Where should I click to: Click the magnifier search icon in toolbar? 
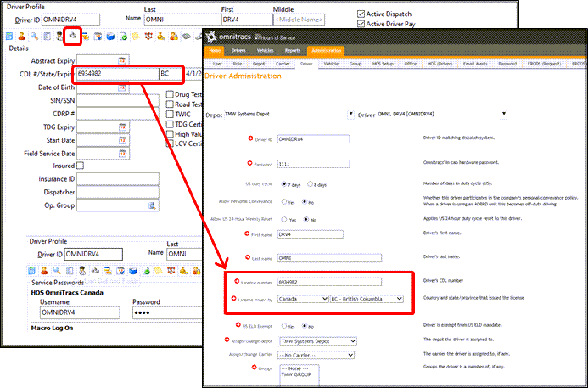pyautogui.click(x=33, y=36)
